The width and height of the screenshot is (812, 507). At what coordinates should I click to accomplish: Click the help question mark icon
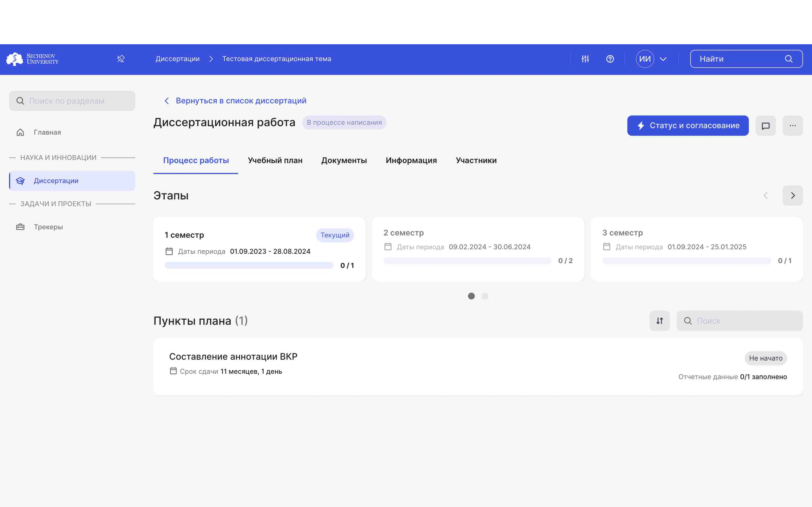610,58
